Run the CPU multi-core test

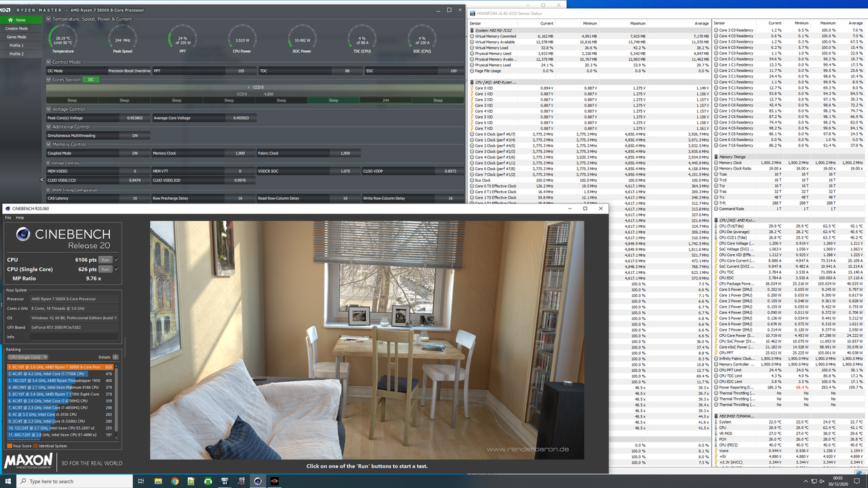tap(105, 260)
